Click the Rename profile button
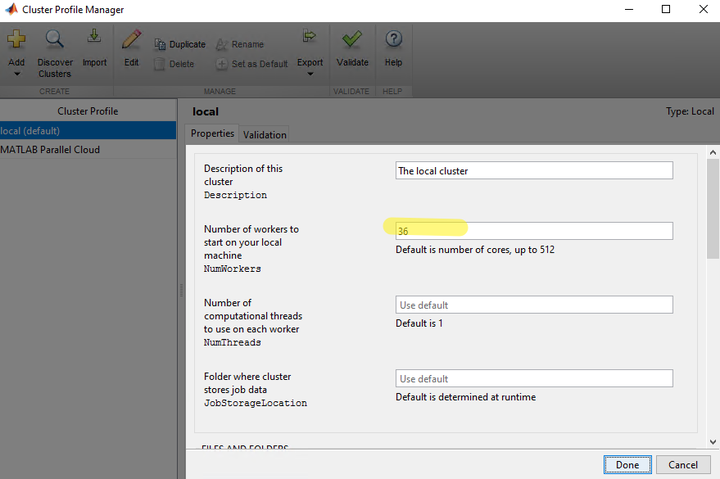This screenshot has width=720, height=479. point(240,45)
